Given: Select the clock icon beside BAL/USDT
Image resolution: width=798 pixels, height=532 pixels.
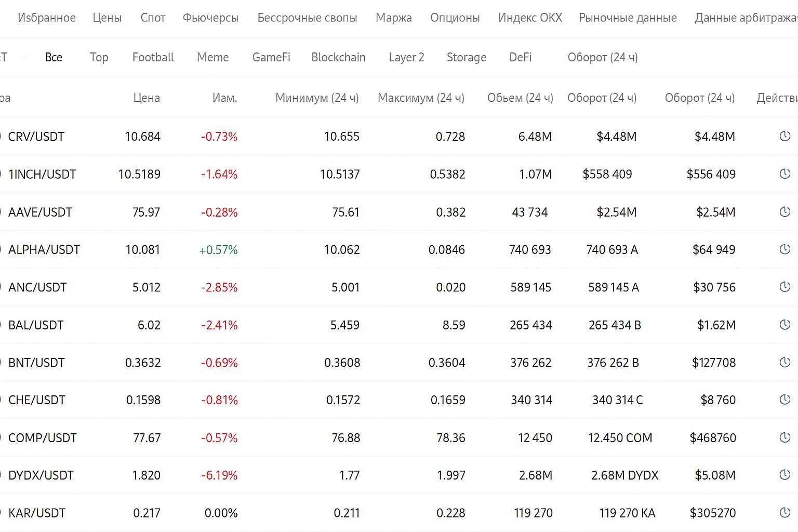Looking at the screenshot, I should [x=785, y=325].
